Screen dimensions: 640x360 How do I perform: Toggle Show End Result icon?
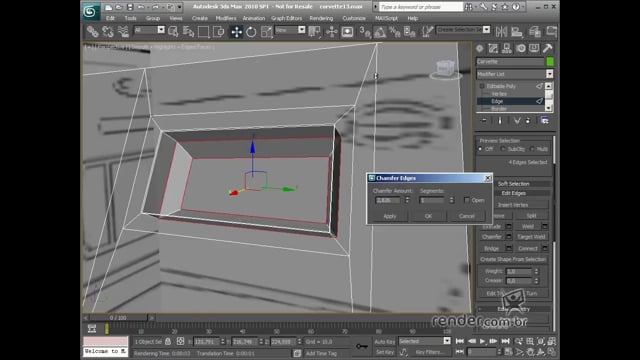pyautogui.click(x=500, y=120)
